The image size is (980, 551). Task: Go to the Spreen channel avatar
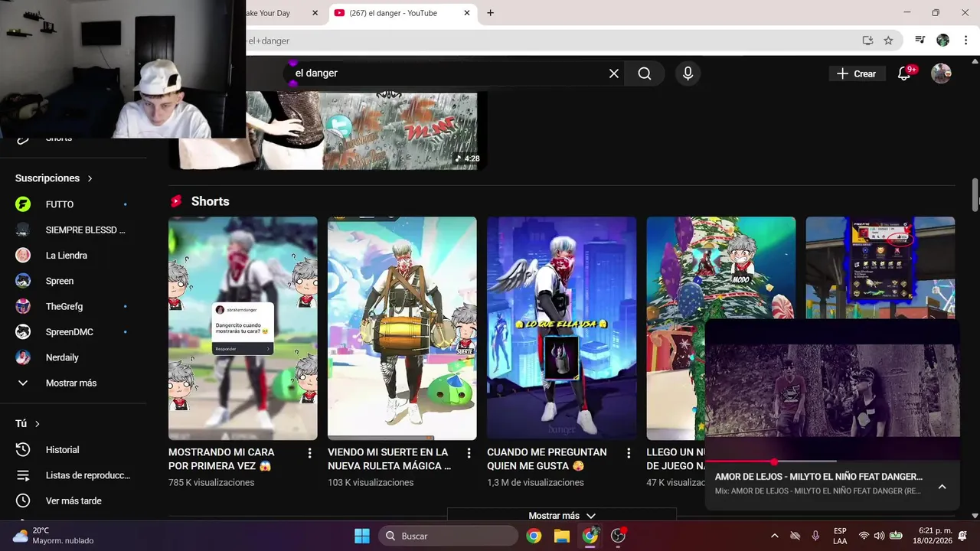[23, 281]
